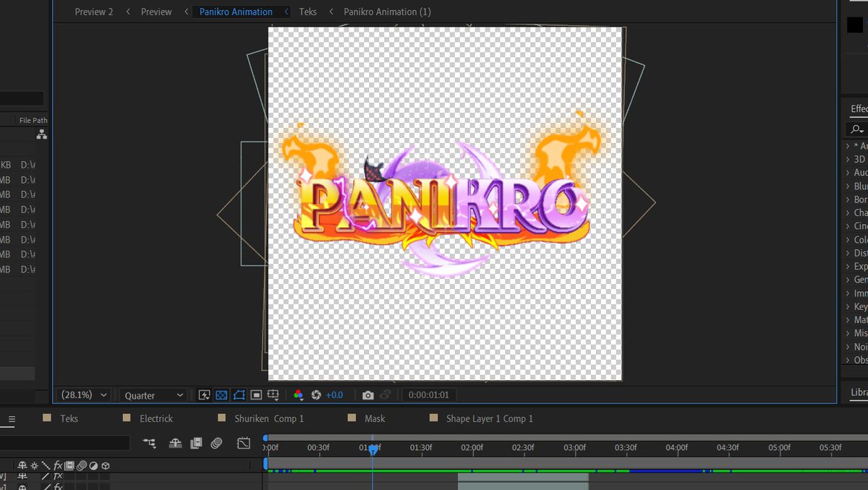Take a snapshot of the composition

[368, 395]
